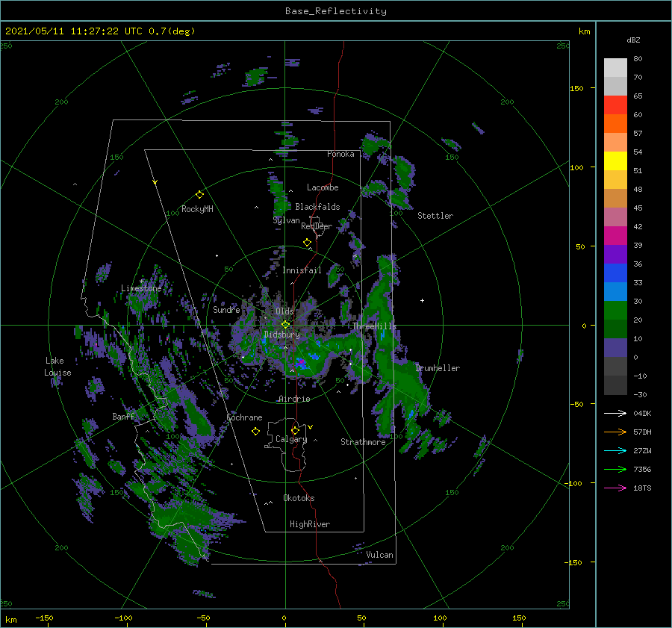The image size is (672, 628).
Task: Click the Blackfalds label
Action: tap(317, 207)
